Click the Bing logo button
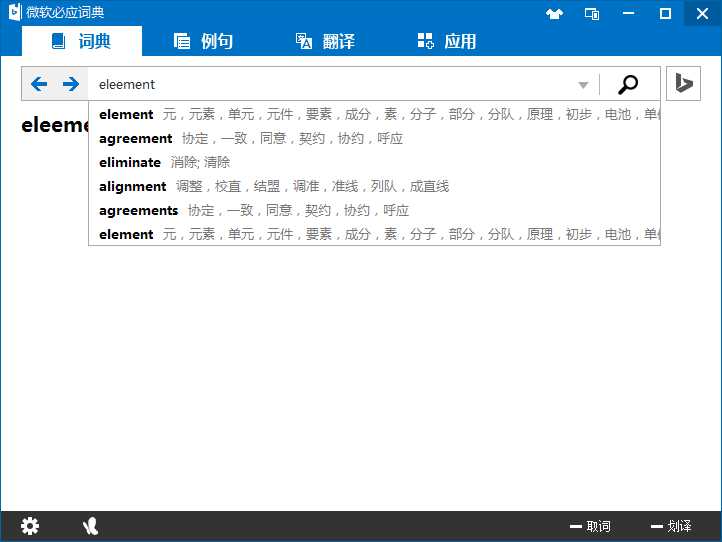722x542 pixels. 683,83
